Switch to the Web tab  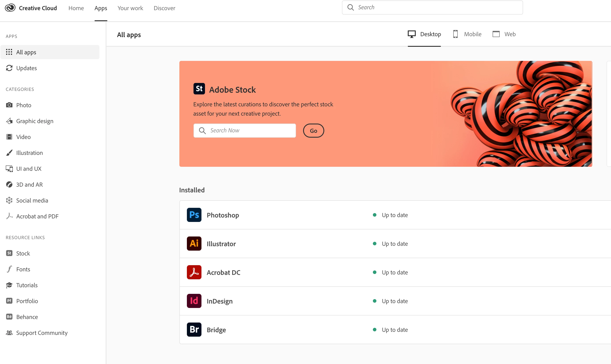tap(504, 34)
